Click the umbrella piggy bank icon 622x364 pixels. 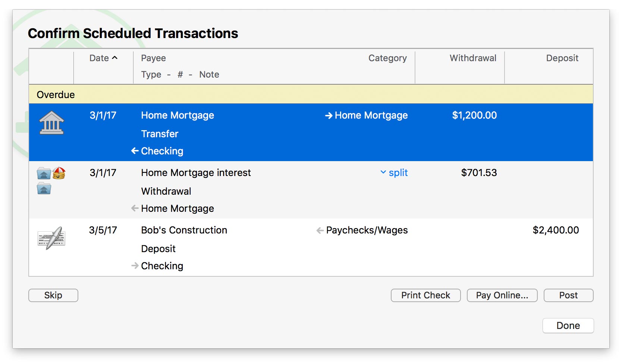click(59, 173)
